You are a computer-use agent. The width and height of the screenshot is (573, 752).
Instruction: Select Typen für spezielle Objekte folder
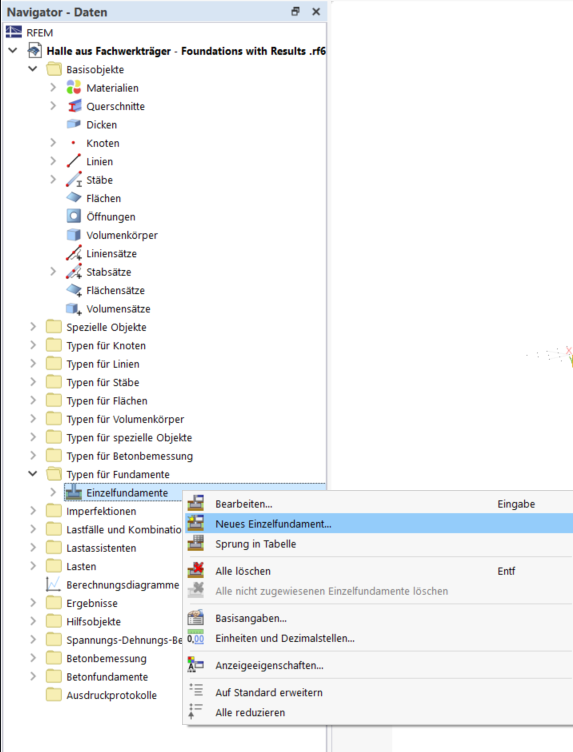(x=129, y=437)
